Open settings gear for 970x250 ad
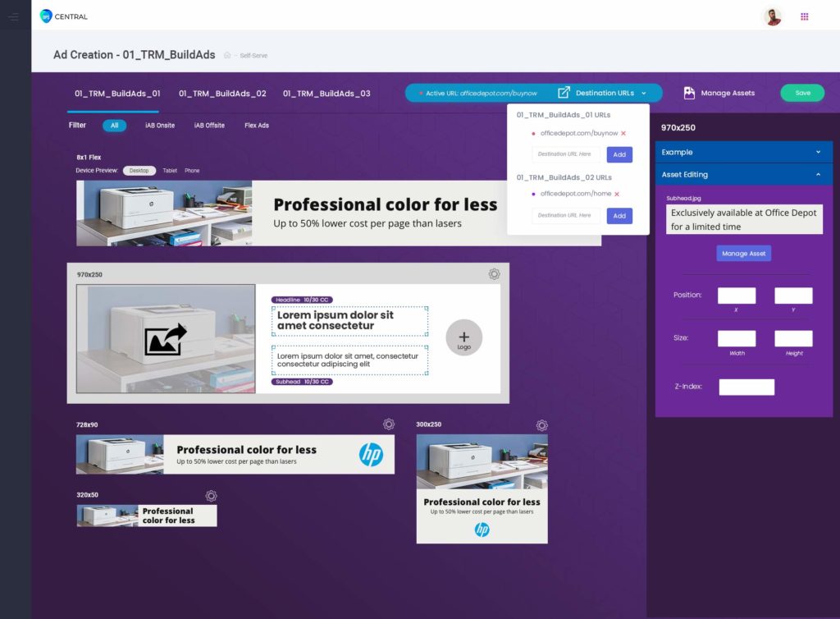Screen dimensions: 840x619 tap(494, 274)
